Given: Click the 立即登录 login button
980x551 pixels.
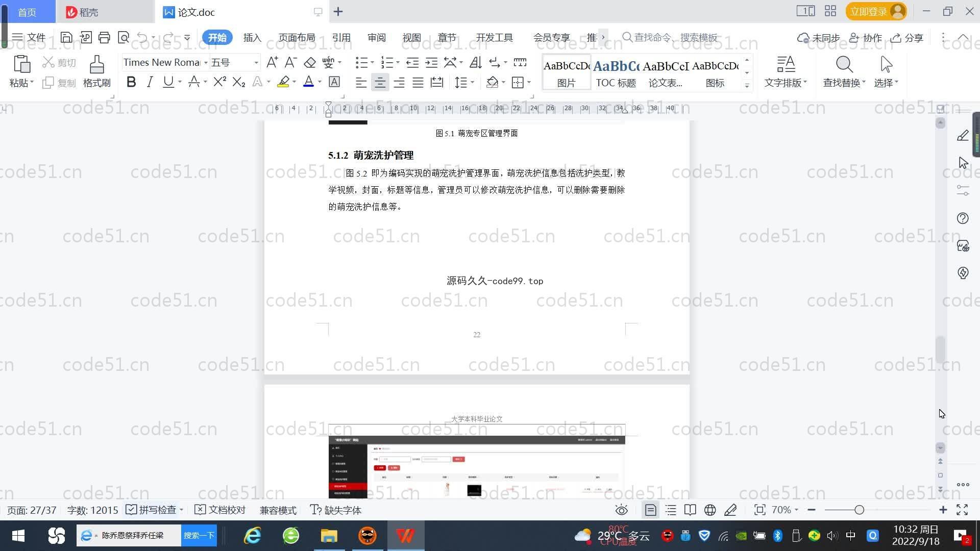Looking at the screenshot, I should coord(876,11).
